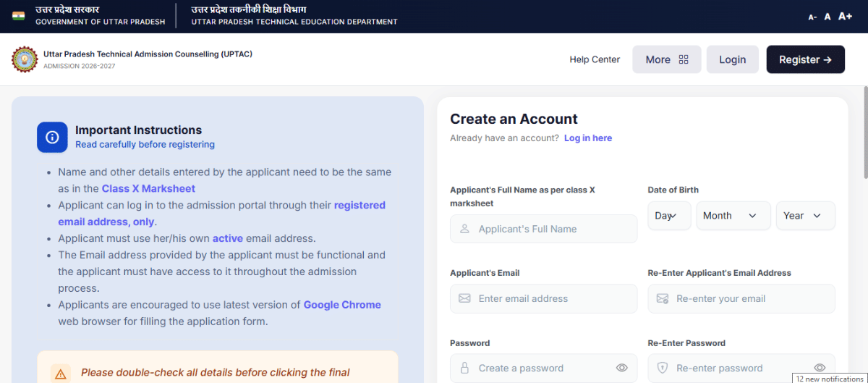The image size is (868, 383).
Task: Focus the Re-enter password field
Action: (741, 368)
